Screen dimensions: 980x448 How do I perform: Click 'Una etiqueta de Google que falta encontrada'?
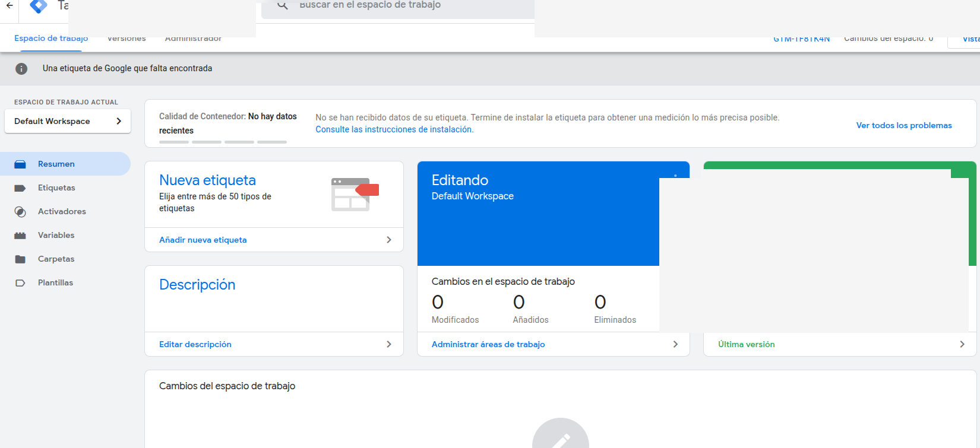click(127, 68)
